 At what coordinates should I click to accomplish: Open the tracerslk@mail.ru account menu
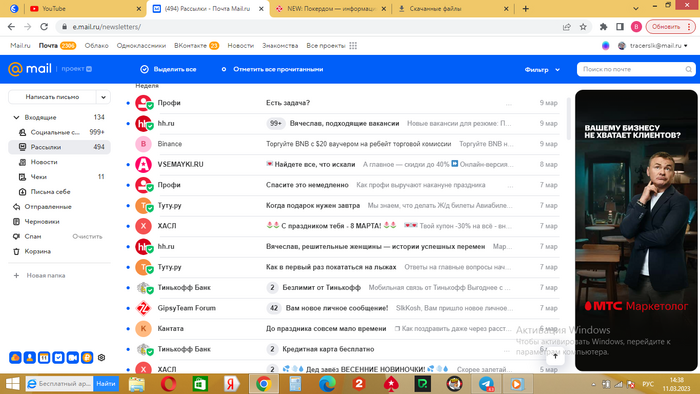coord(653,46)
